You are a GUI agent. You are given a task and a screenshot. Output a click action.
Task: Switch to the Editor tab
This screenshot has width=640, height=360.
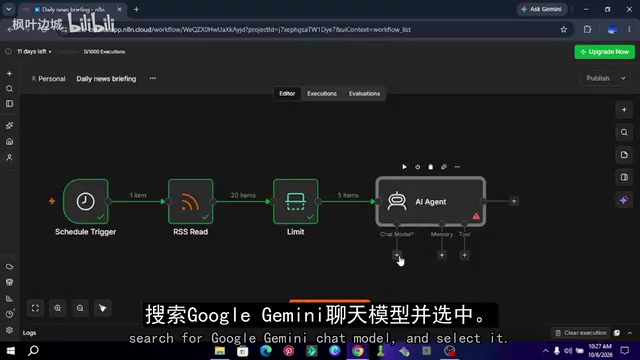pos(287,93)
